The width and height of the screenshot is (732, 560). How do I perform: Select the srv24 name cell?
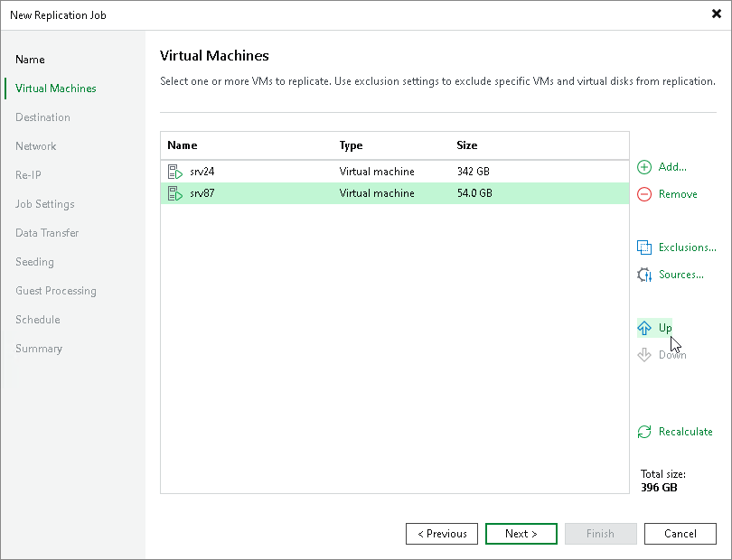click(202, 172)
